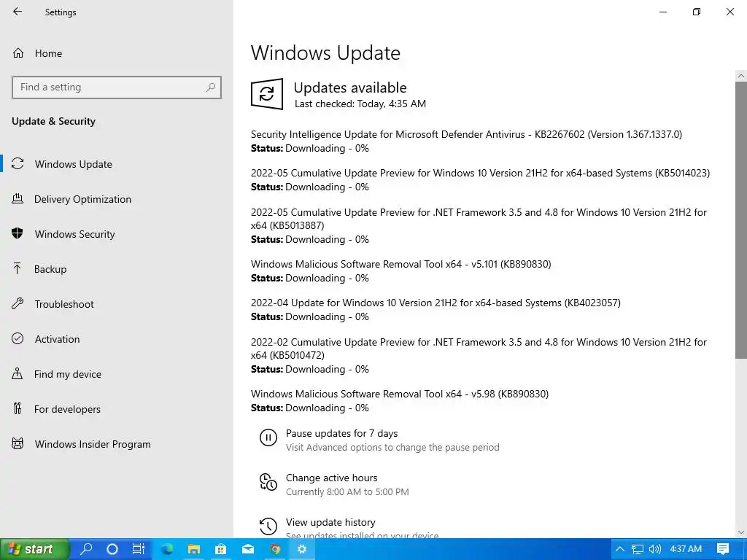Screen dimensions: 747x560
Task: Click the Update & Security heading
Action: tap(53, 121)
